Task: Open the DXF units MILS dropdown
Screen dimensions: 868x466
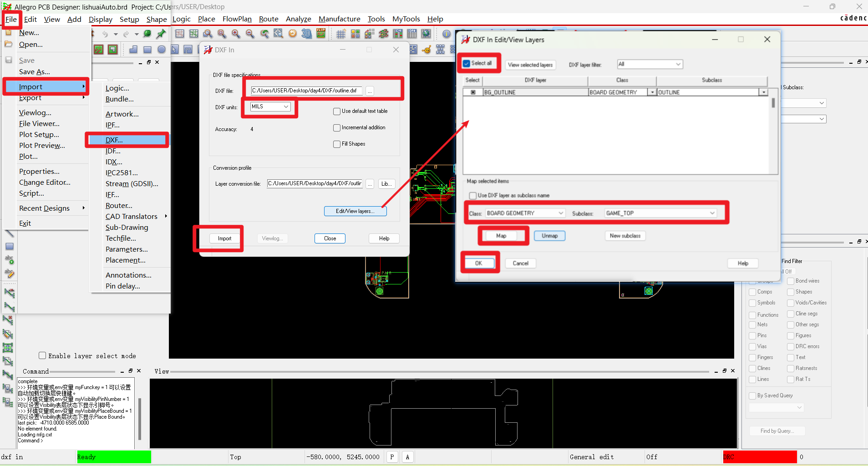Action: [x=270, y=106]
